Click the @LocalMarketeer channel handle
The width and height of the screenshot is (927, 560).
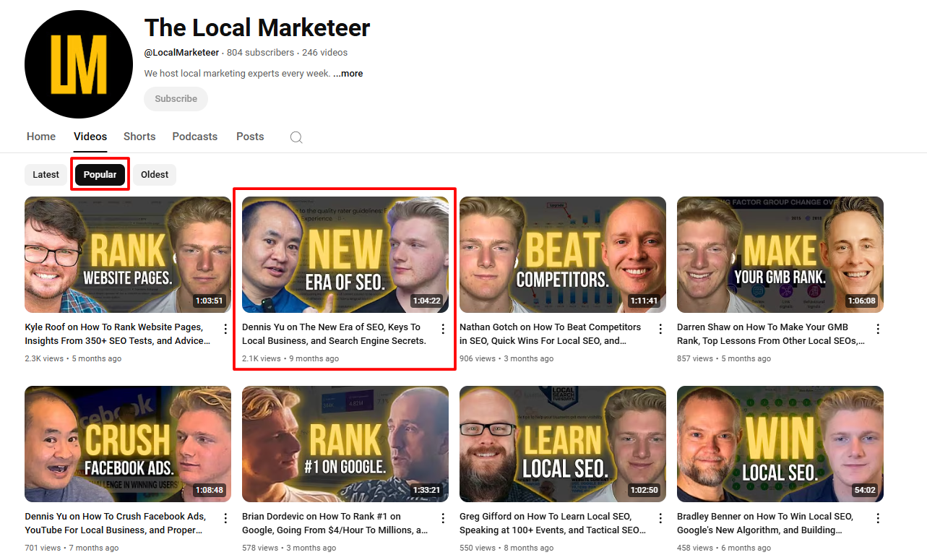tap(181, 52)
